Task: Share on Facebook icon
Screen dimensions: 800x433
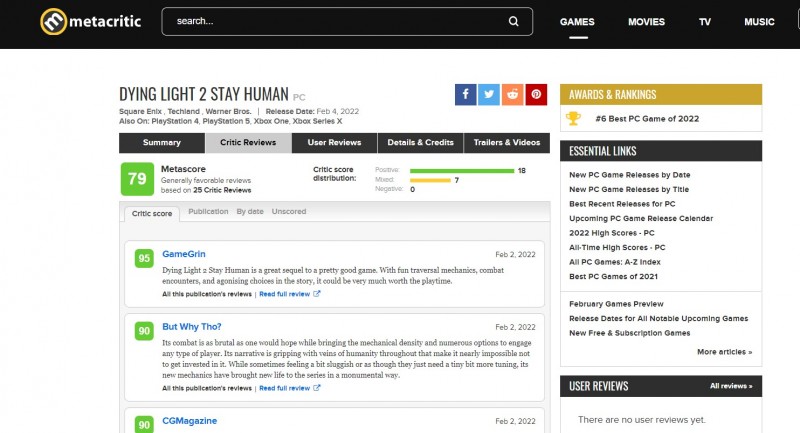Action: [465, 94]
